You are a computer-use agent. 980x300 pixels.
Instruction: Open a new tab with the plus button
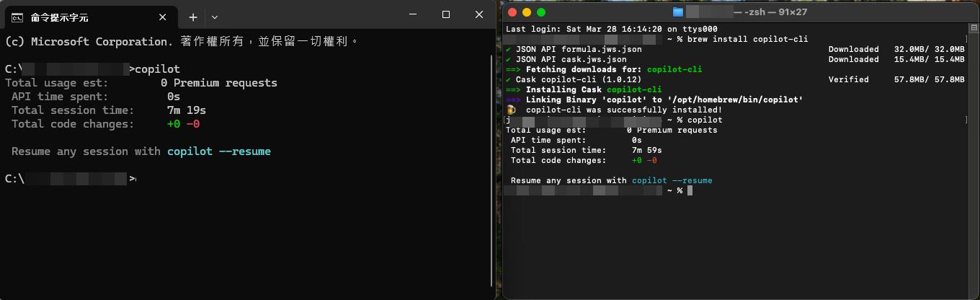[193, 17]
